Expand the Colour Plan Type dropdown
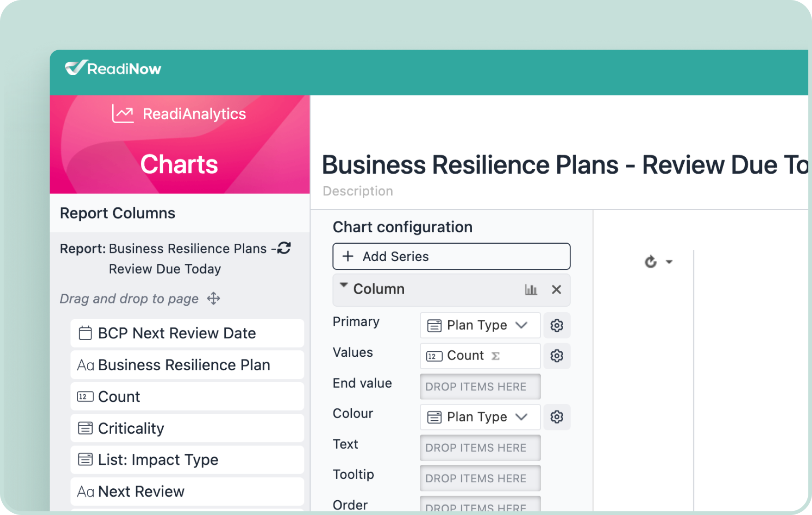Image resolution: width=812 pixels, height=515 pixels. coord(521,417)
